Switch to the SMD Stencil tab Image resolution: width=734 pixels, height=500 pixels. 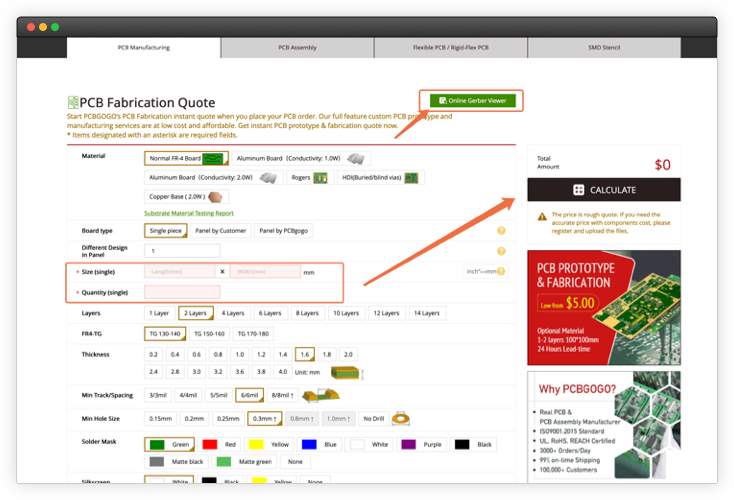coord(604,47)
